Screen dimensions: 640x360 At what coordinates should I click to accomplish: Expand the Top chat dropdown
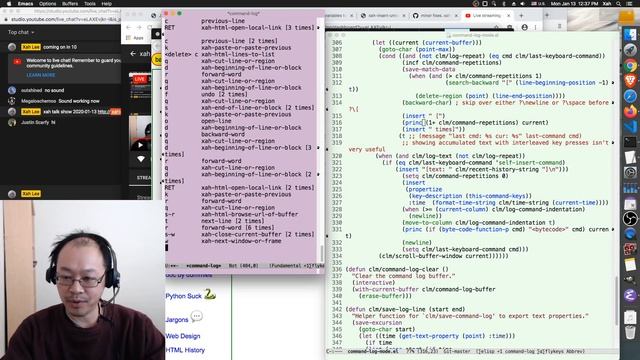click(21, 32)
